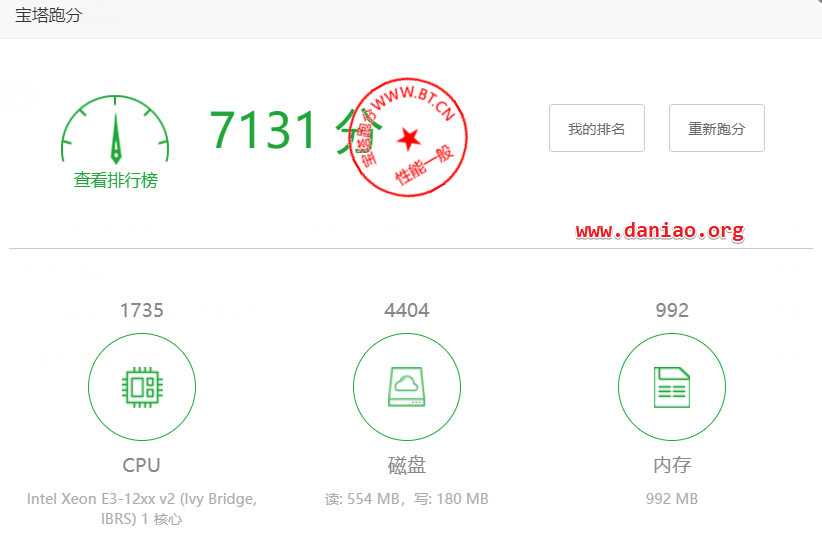Click the disk drive cloud icon
Viewport: 822px width, 544px height.
click(407, 387)
